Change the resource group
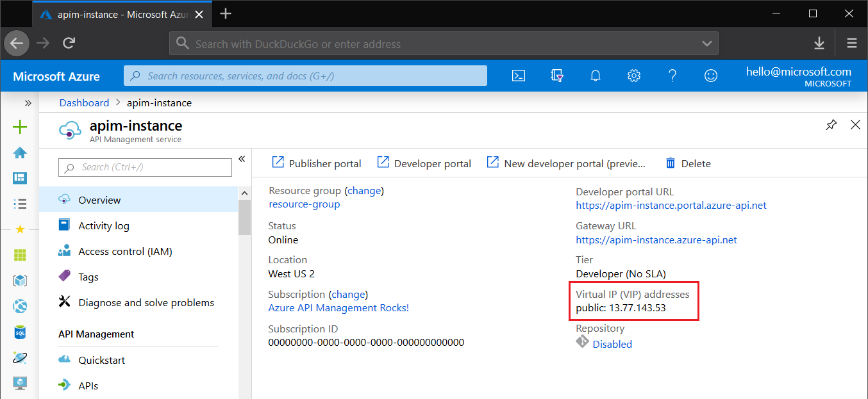This screenshot has height=399, width=868. click(364, 190)
